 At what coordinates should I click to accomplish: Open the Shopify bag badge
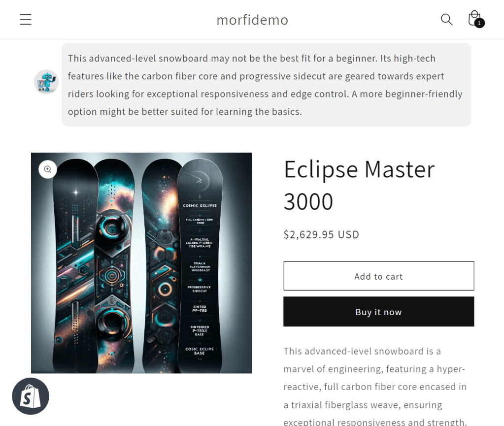[x=31, y=396]
